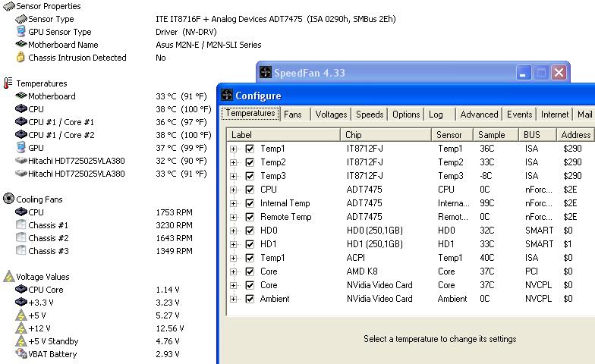Click the Sensor Type chip icon
Viewport: 595px width, 364px height.
(21, 19)
